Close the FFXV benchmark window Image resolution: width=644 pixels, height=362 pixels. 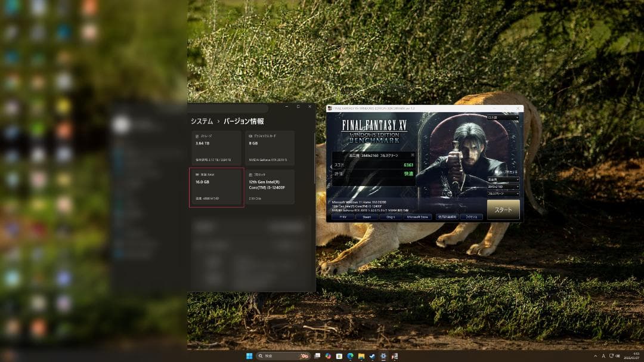pos(518,109)
